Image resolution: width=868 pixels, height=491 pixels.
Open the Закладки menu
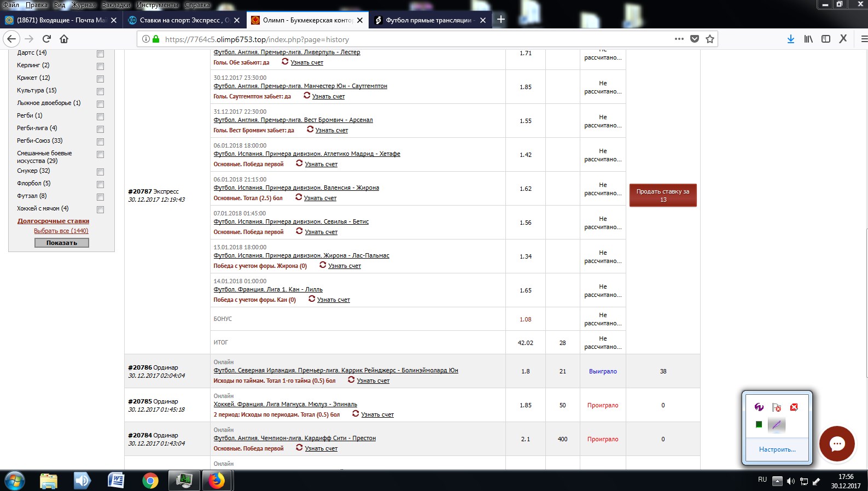[x=116, y=4]
